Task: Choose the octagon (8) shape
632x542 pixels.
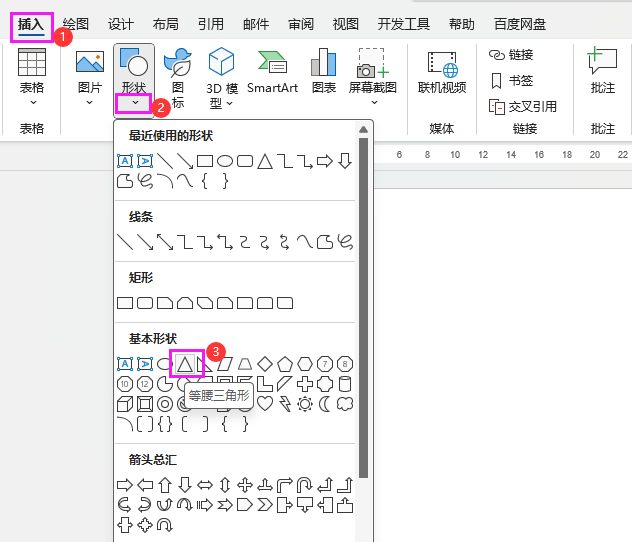Action: tap(345, 364)
